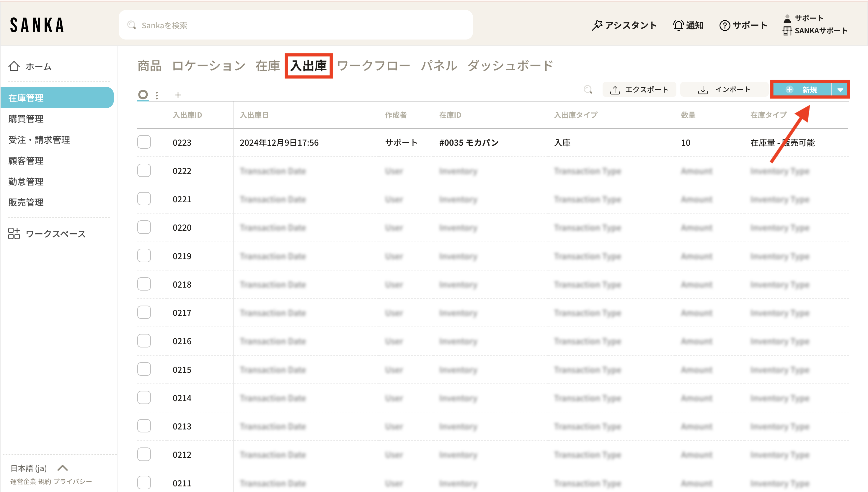Click the Sankaを検索 search field
The image size is (868, 492).
(x=296, y=25)
